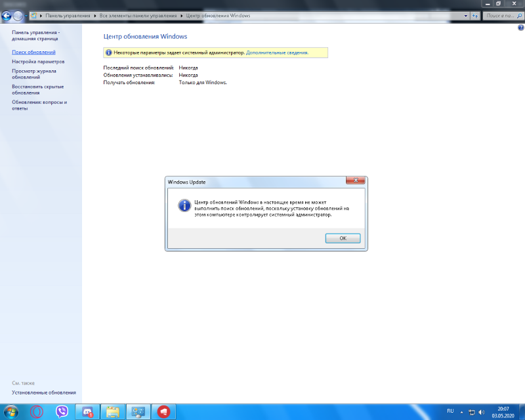Image resolution: width=525 pixels, height=420 pixels.
Task: Click the RU language indicator
Action: [450, 411]
